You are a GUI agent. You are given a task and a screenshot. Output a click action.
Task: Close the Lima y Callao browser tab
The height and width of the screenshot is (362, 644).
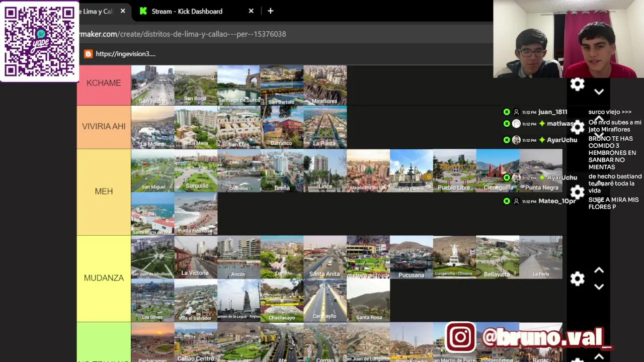pyautogui.click(x=123, y=11)
